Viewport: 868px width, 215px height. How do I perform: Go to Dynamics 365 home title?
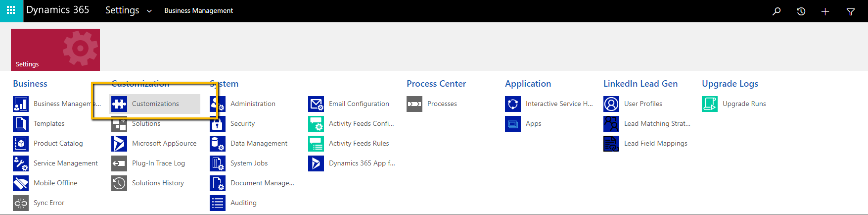(x=57, y=10)
